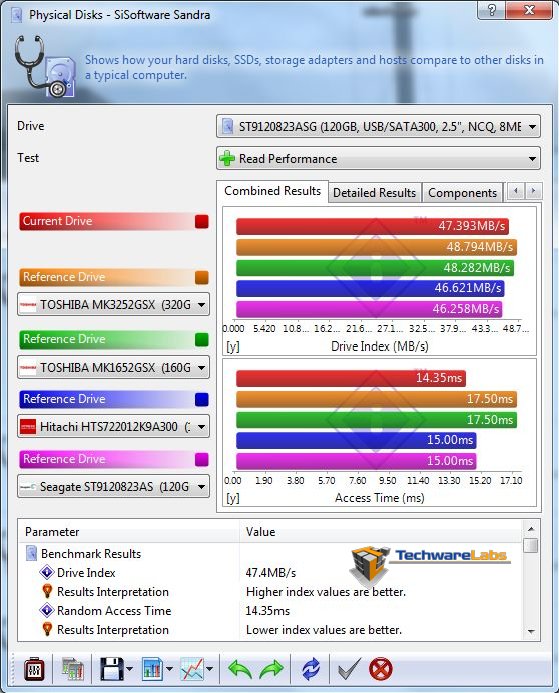This screenshot has width=559, height=693.
Task: Click the green back arrow icon
Action: [240, 669]
